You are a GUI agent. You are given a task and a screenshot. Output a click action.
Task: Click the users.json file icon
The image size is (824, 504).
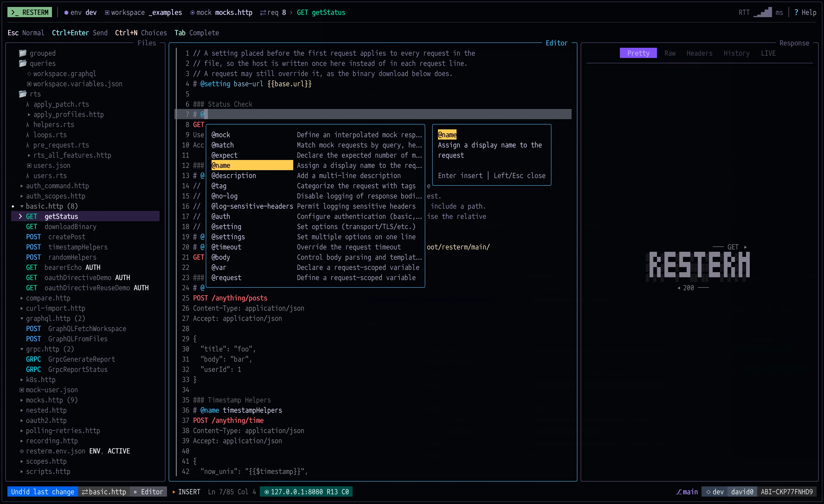[x=29, y=166]
